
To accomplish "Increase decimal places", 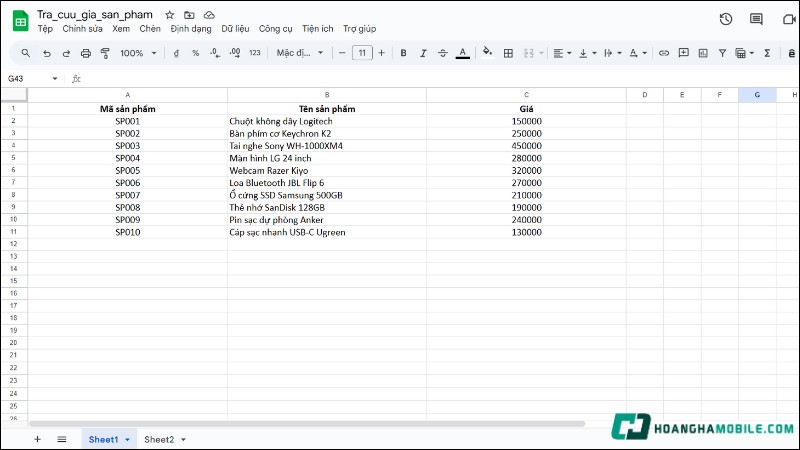I will [x=235, y=53].
